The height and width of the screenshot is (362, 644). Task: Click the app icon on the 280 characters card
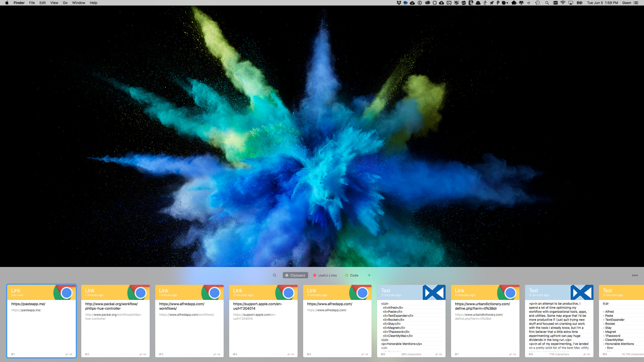(434, 292)
